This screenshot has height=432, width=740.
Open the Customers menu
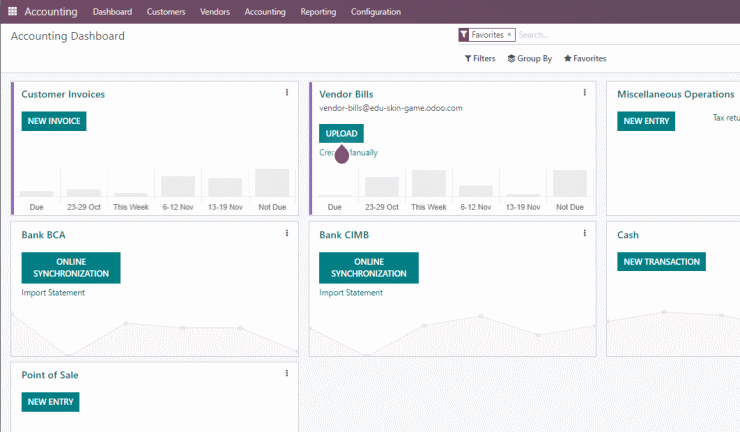pyautogui.click(x=166, y=12)
